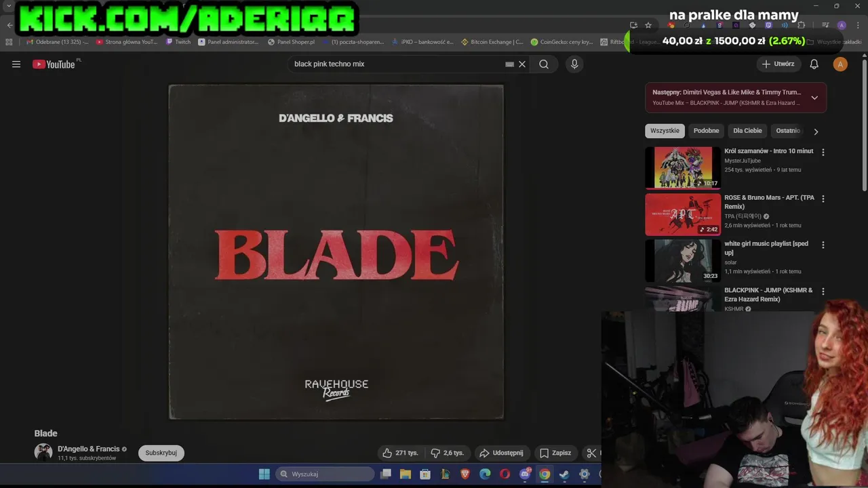This screenshot has height=488, width=868.
Task: Select the Dla Ciebie filter chip
Action: click(x=747, y=131)
